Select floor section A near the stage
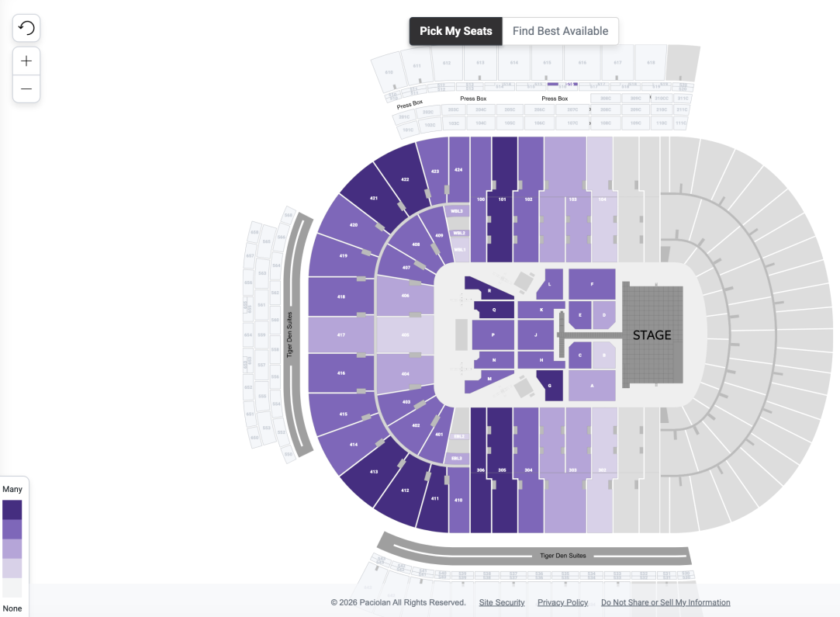The height and width of the screenshot is (617, 840). coord(593,386)
